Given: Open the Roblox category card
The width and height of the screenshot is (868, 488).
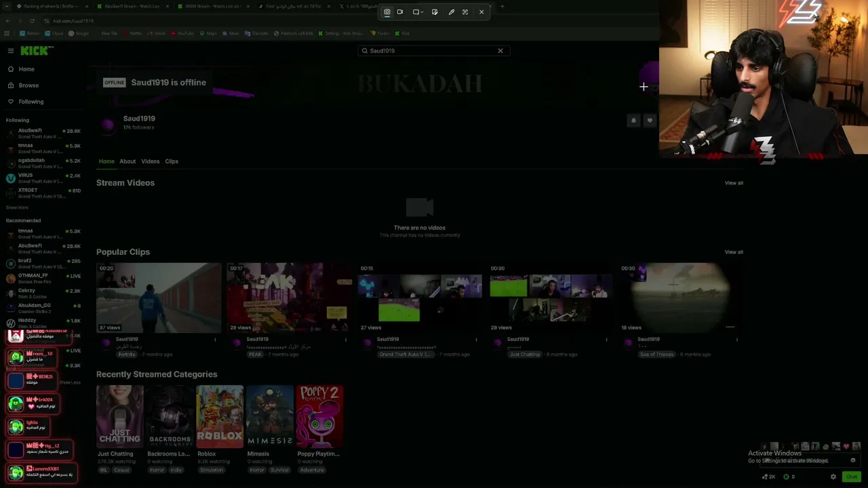Looking at the screenshot, I should (220, 417).
